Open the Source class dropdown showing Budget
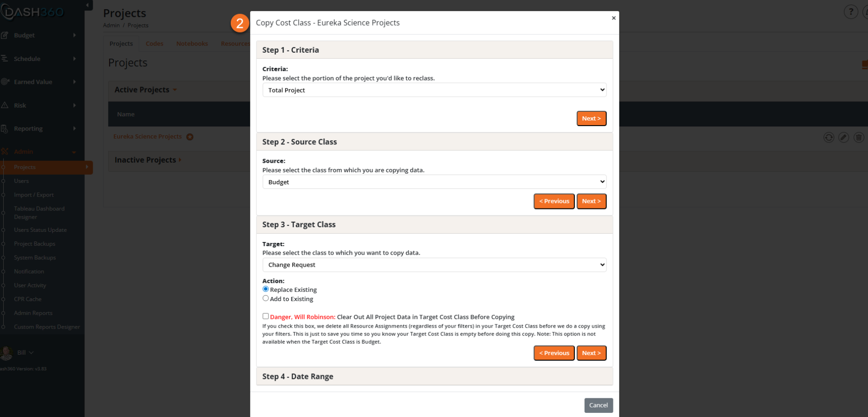The image size is (868, 417). coord(434,182)
